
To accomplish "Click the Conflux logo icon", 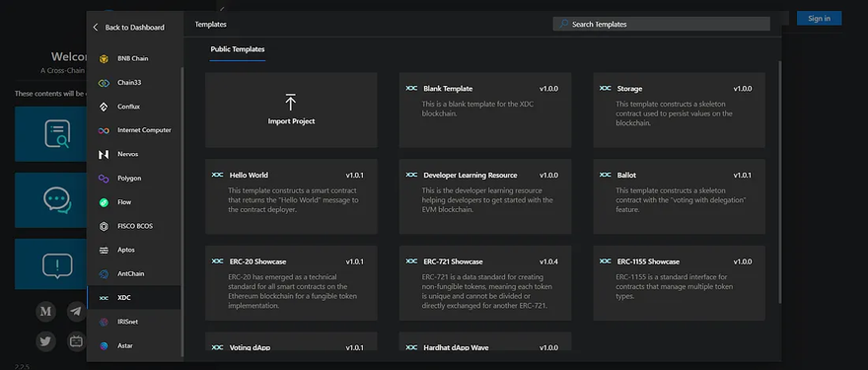I will point(104,107).
